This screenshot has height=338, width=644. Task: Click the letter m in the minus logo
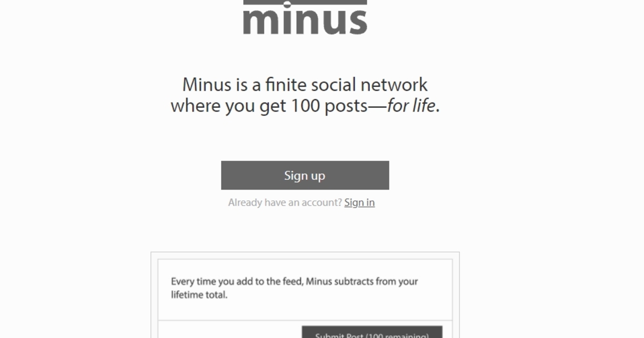(263, 22)
